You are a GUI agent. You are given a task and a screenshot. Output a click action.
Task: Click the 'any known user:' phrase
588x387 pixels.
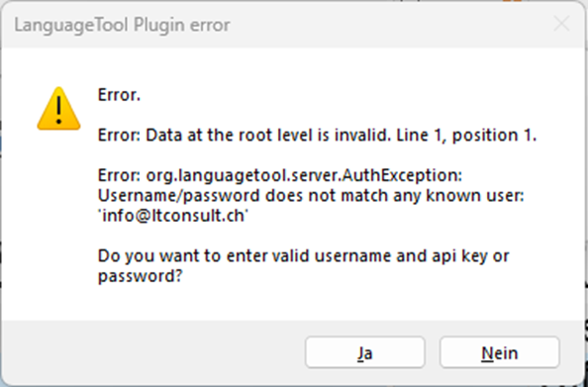458,196
